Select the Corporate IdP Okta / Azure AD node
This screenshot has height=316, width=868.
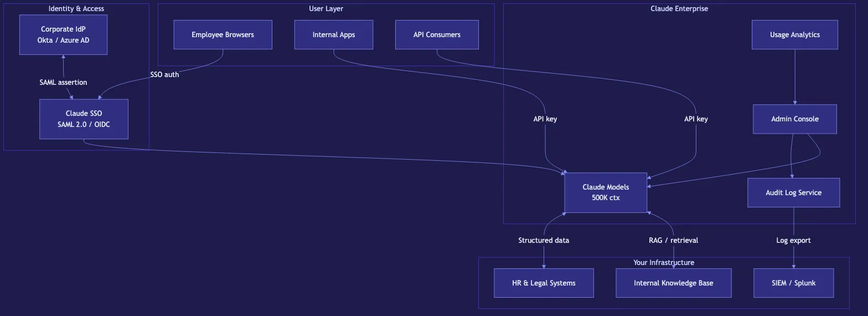click(x=63, y=34)
